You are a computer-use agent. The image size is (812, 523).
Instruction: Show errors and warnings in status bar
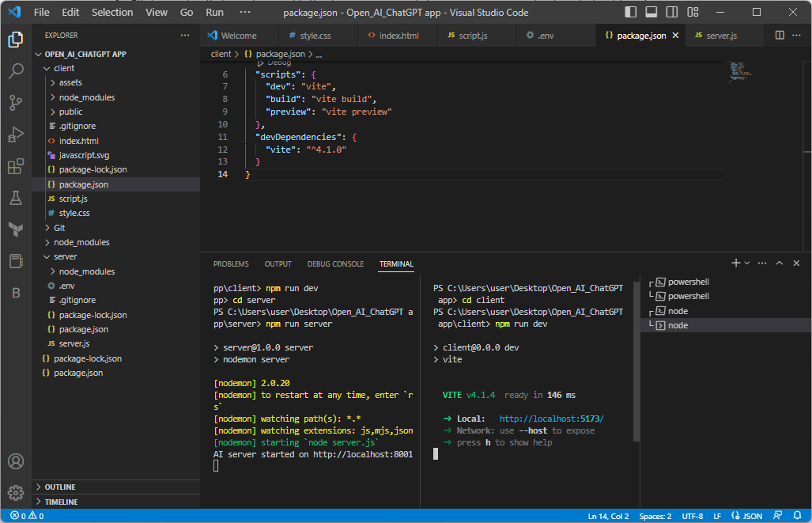pyautogui.click(x=27, y=516)
